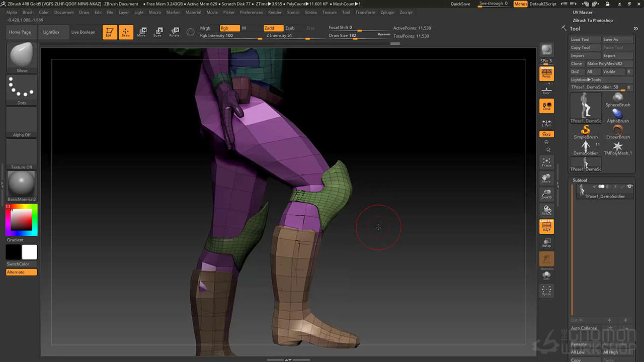
Task: Expand the Subtool palette header
Action: (x=580, y=180)
